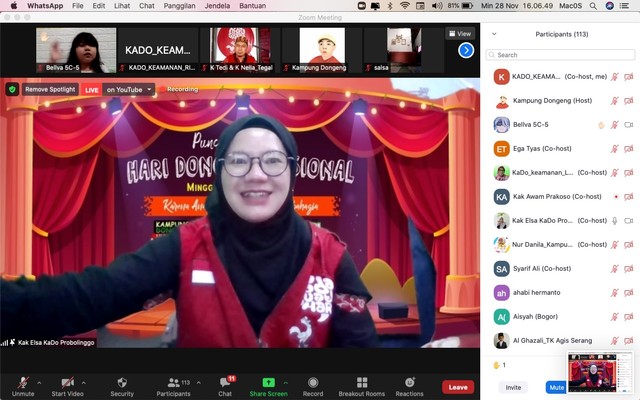Screen dimensions: 640x400
Task: Click the red Leave button
Action: 458,387
